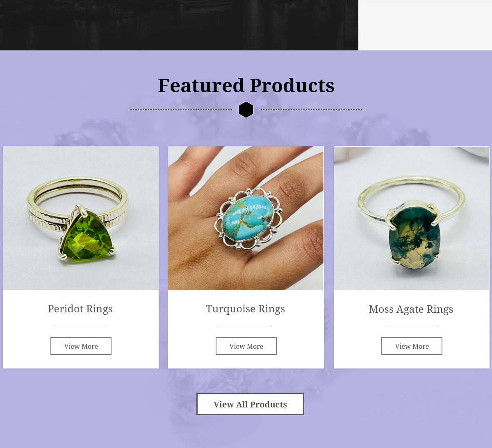The width and height of the screenshot is (492, 448).
Task: Click the Turquoise Rings title link
Action: [x=246, y=309]
